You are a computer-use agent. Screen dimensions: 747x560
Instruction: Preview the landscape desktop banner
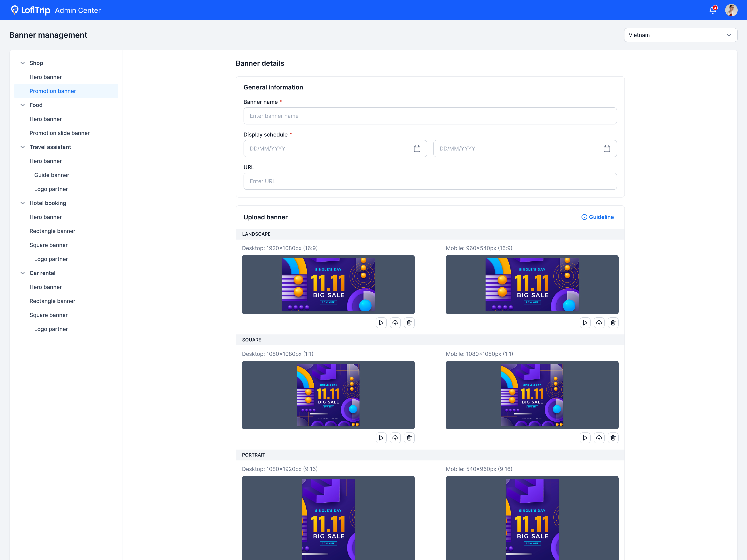[x=381, y=323]
